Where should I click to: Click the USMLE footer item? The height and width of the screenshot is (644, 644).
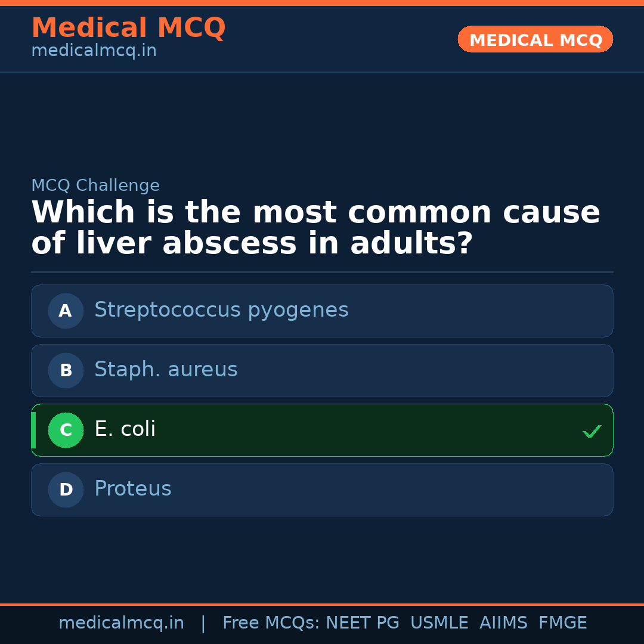[x=439, y=623]
